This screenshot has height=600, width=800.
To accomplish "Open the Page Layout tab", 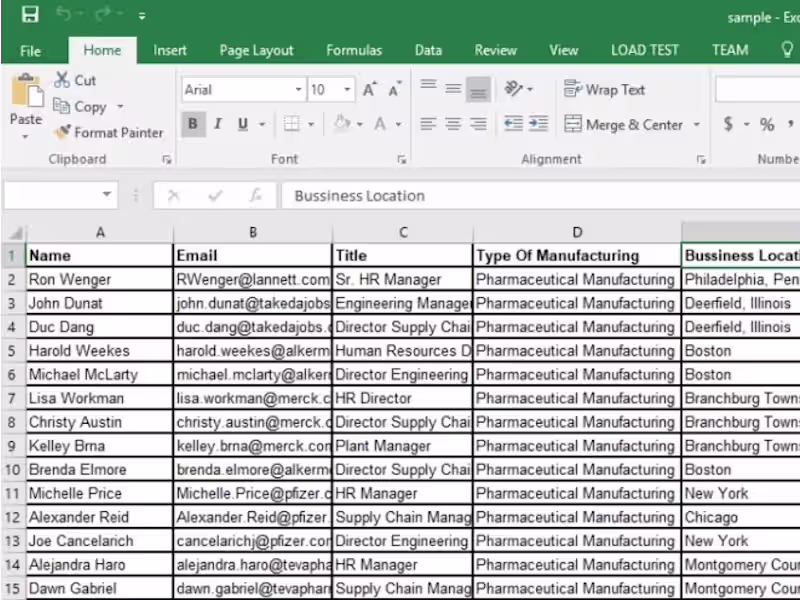I will coord(256,51).
